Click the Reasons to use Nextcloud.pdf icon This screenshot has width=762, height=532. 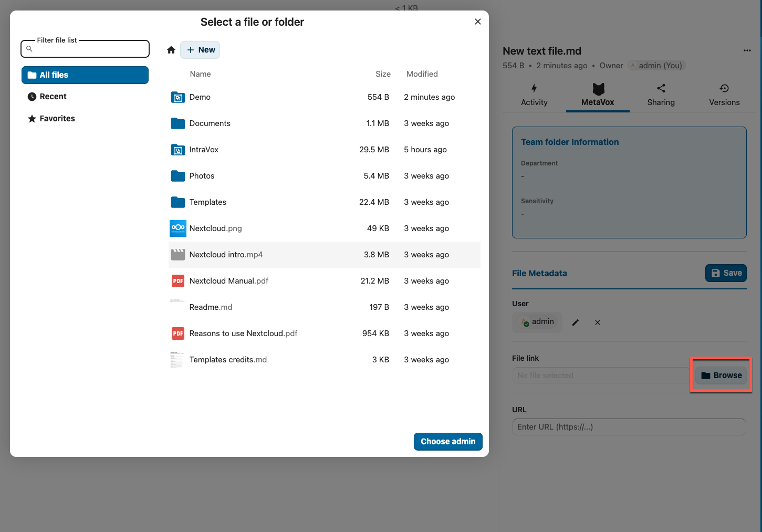pyautogui.click(x=178, y=333)
